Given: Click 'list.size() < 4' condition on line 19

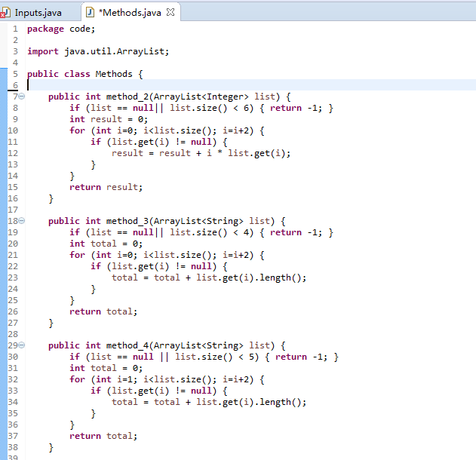Looking at the screenshot, I should pyautogui.click(x=211, y=232).
